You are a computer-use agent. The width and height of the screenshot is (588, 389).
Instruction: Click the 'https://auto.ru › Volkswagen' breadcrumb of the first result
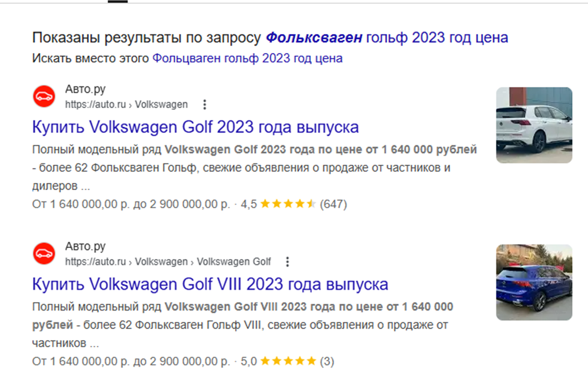point(126,104)
